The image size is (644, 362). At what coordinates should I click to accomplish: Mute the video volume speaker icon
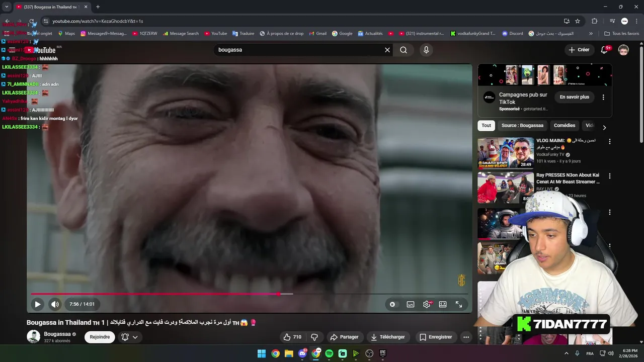(x=55, y=304)
